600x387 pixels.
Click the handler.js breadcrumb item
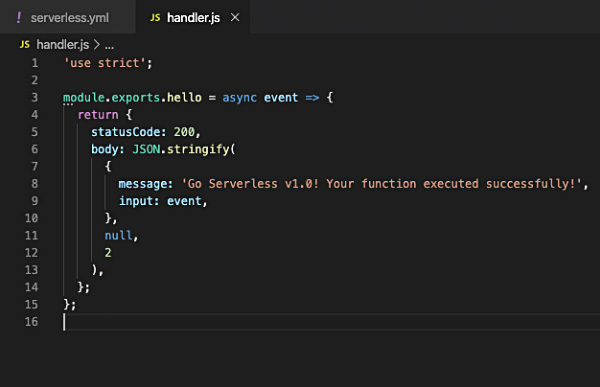pos(63,45)
